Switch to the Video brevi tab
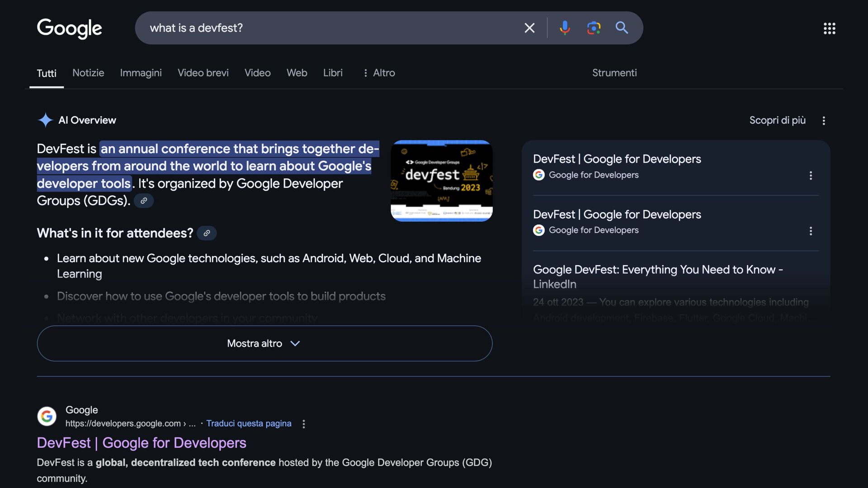Image resolution: width=868 pixels, height=488 pixels. point(203,73)
